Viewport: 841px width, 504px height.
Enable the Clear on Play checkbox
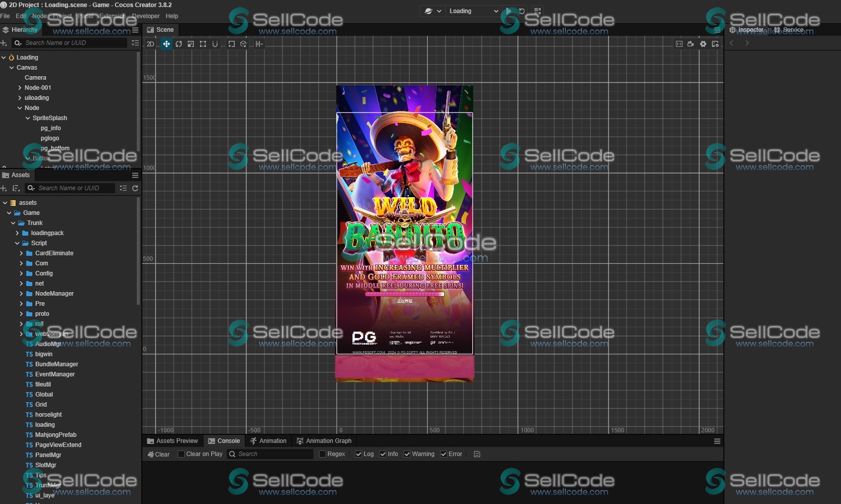click(181, 454)
